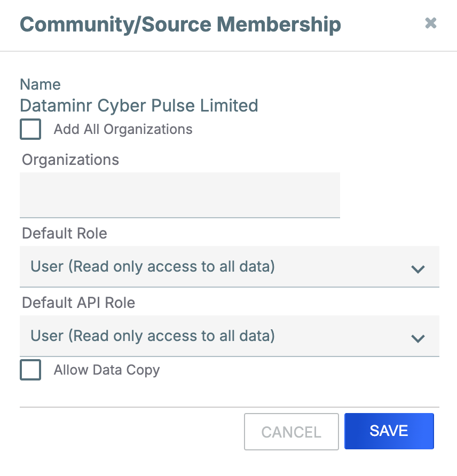This screenshot has height=476, width=457.
Task: Save the membership settings
Action: 389,431
